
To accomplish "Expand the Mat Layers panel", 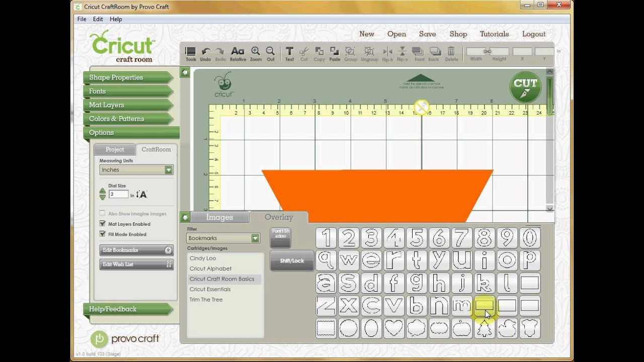I will pos(128,105).
